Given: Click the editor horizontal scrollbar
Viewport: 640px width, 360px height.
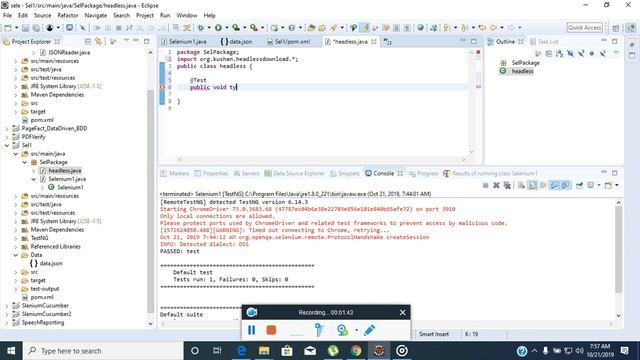Looking at the screenshot, I should (322, 160).
